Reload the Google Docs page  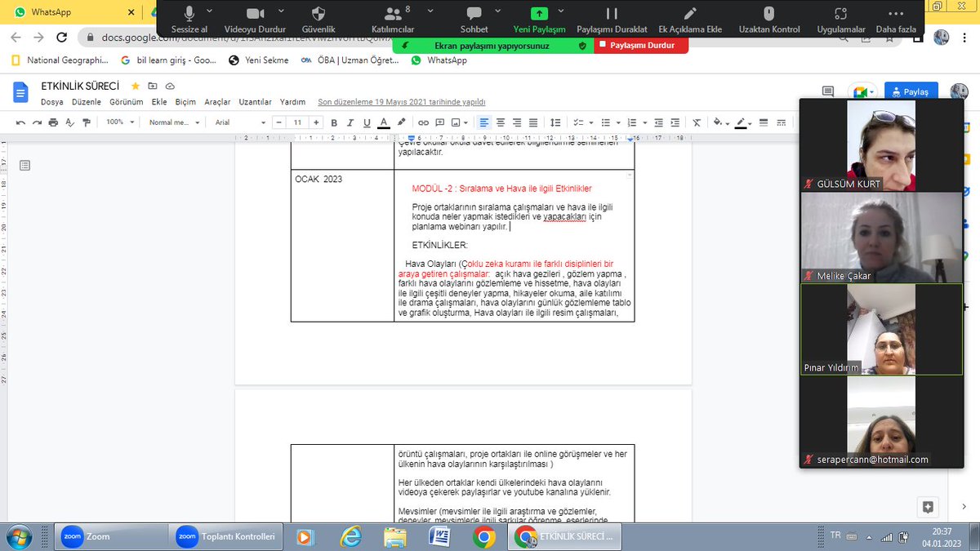[62, 38]
